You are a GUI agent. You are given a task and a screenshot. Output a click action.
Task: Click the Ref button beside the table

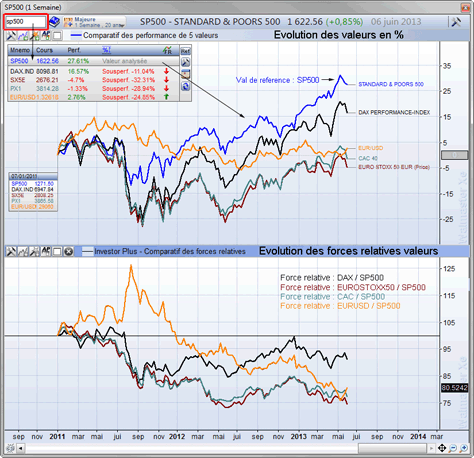click(x=185, y=51)
